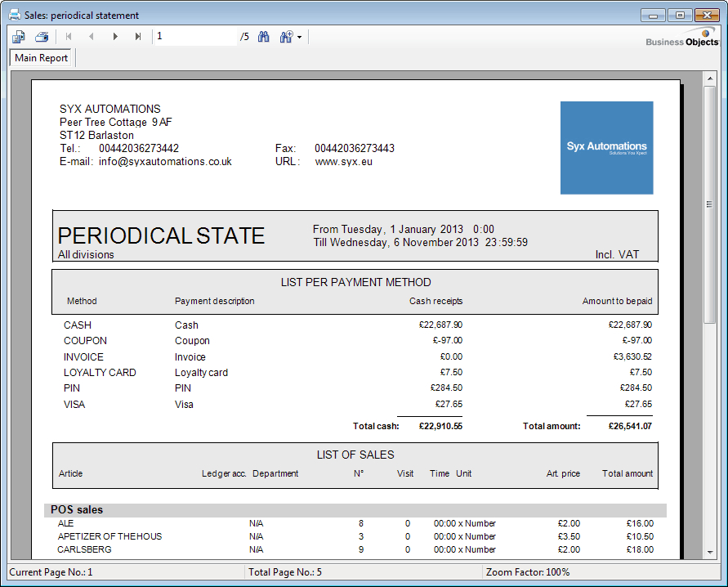This screenshot has width=728, height=587.
Task: Click the Zoom magnifier binoculars icon
Action: click(286, 37)
